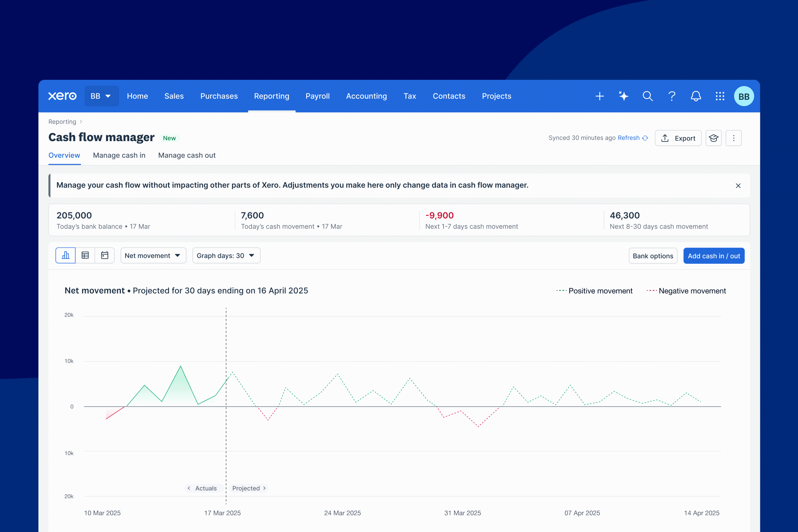Open the three-dot more options menu
Screen dimensions: 798x532
coord(734,138)
